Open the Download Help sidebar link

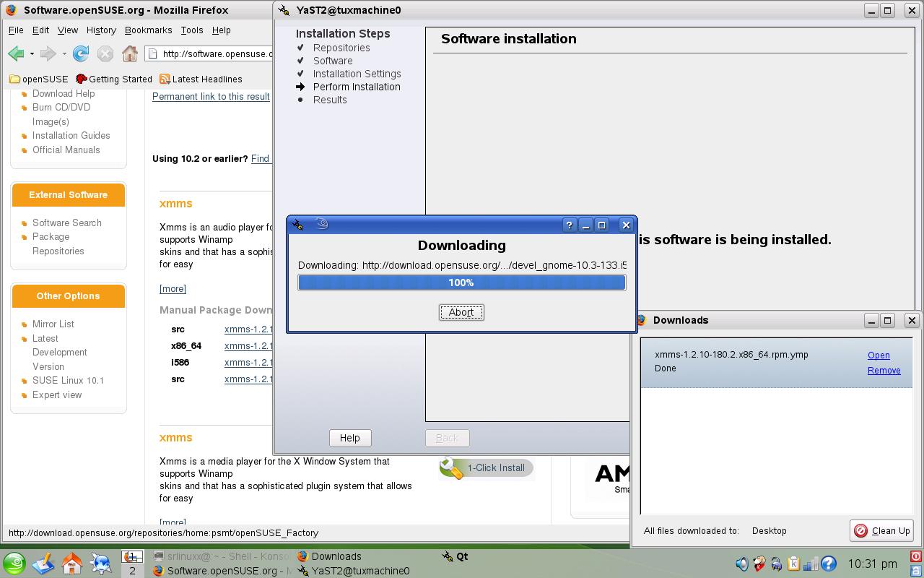[64, 93]
